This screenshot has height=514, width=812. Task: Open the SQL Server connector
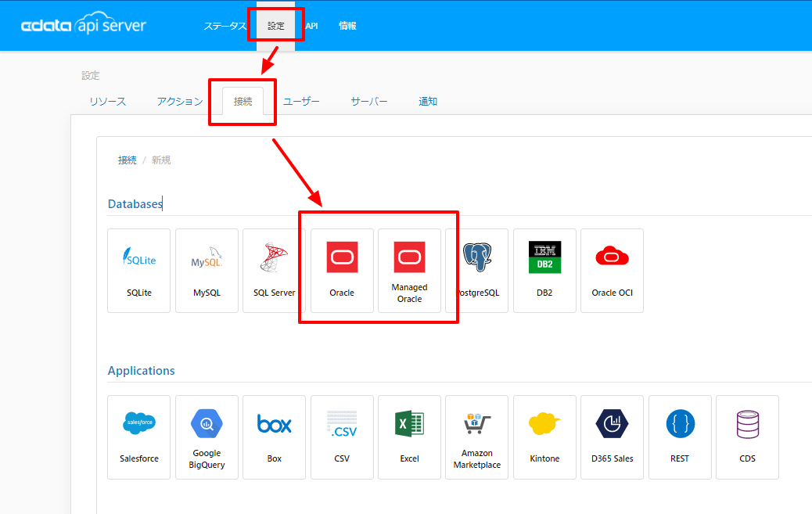(x=274, y=271)
